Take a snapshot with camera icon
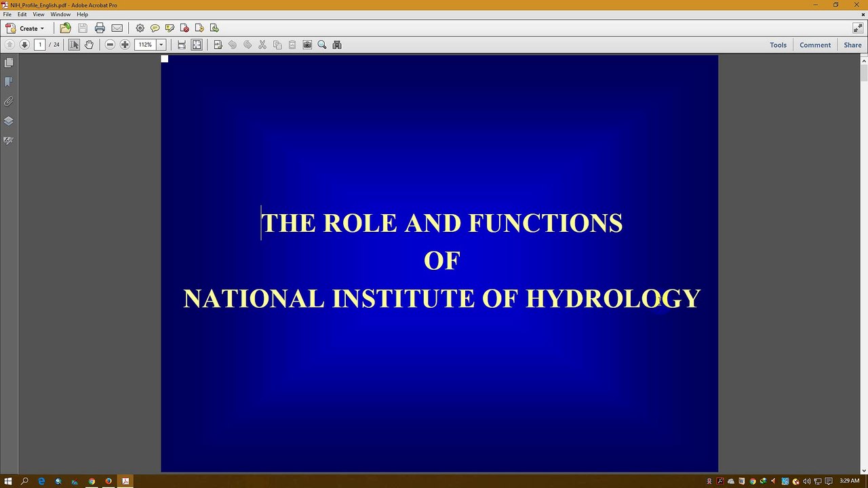Image resolution: width=868 pixels, height=488 pixels. coord(307,45)
